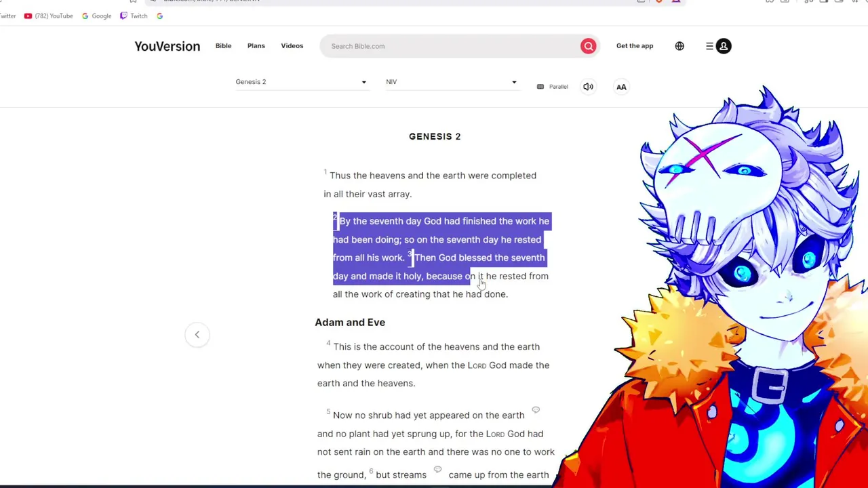The height and width of the screenshot is (488, 868).
Task: Expand the Genesis 2 chapter dropdown
Action: click(301, 82)
